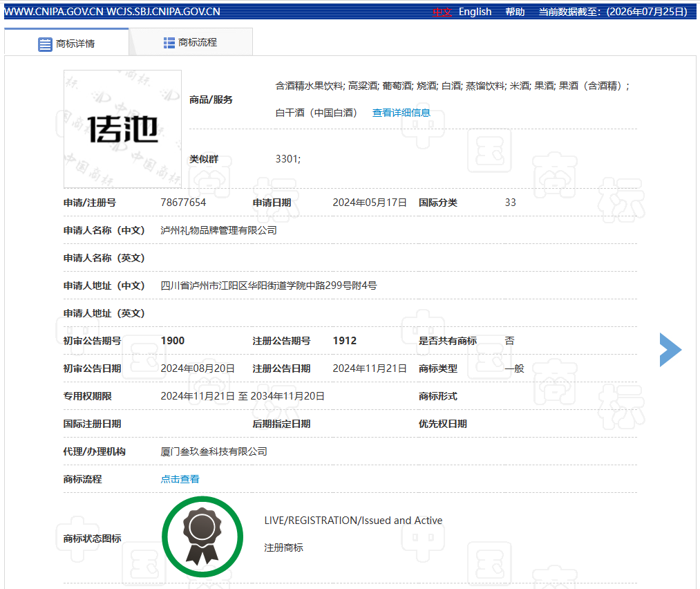Viewport: 700px width, 589px height.
Task: Select status text LIVE/REGISTRATION/Issued and Active
Action: point(353,521)
